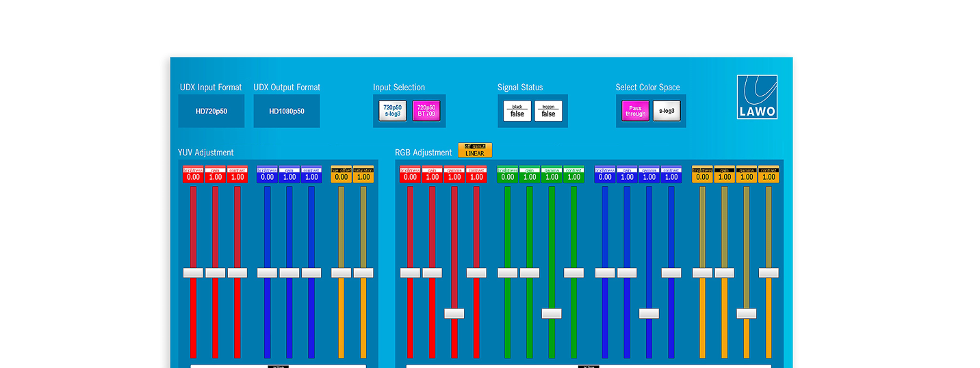Select the 720p50 BT 709 input

coord(426,111)
